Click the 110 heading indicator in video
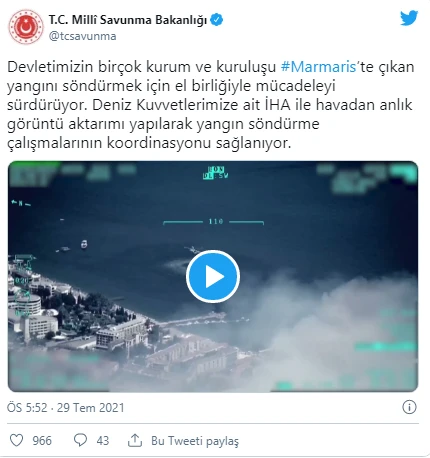Viewport: 430px width, 458px height. [214, 221]
